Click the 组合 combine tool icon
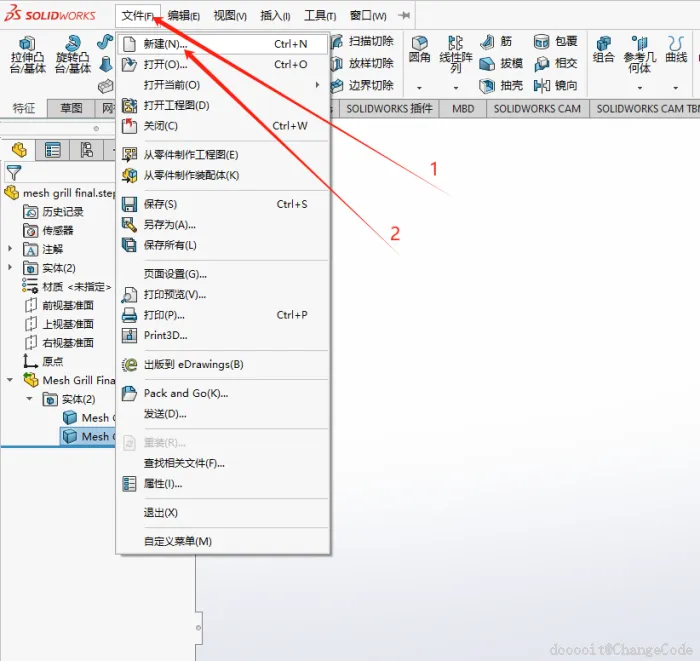The width and height of the screenshot is (700, 661). tap(603, 43)
